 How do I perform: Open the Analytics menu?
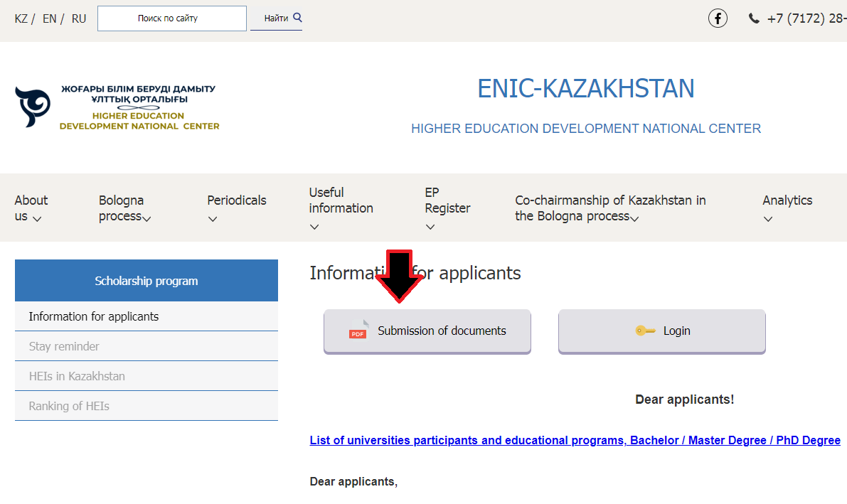point(787,208)
